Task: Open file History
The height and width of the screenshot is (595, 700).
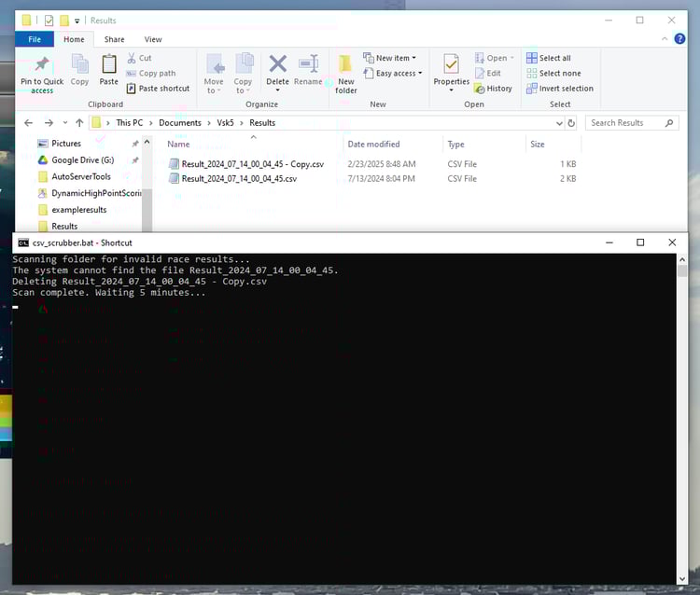Action: (494, 89)
